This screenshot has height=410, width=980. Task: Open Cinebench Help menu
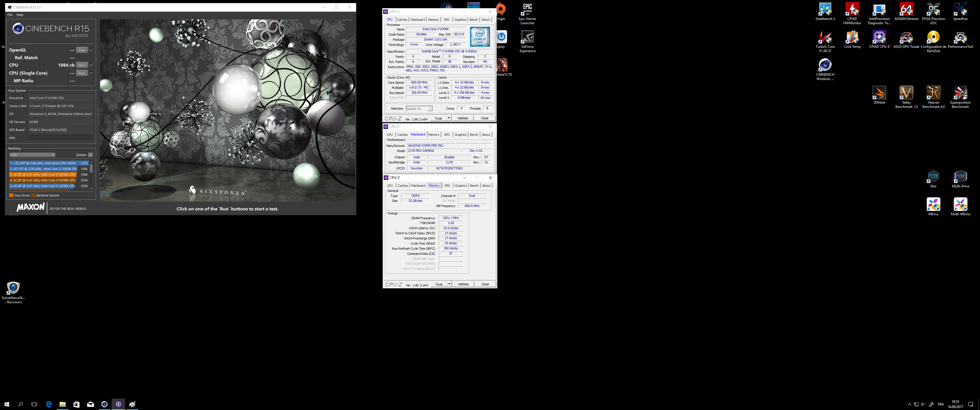coord(20,15)
